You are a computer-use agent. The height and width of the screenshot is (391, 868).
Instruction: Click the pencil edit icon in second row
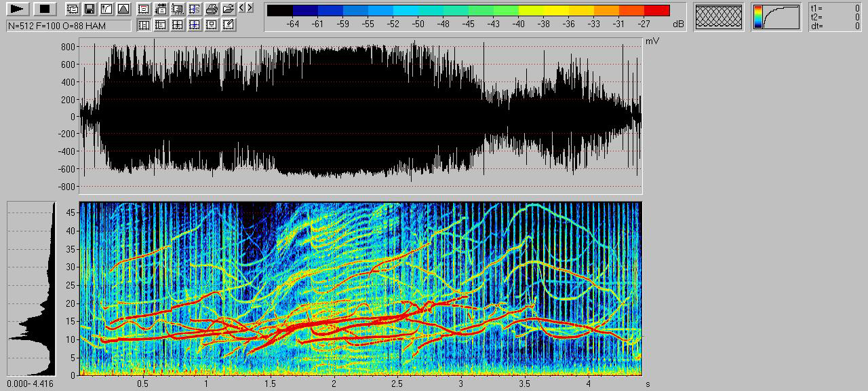[x=229, y=25]
